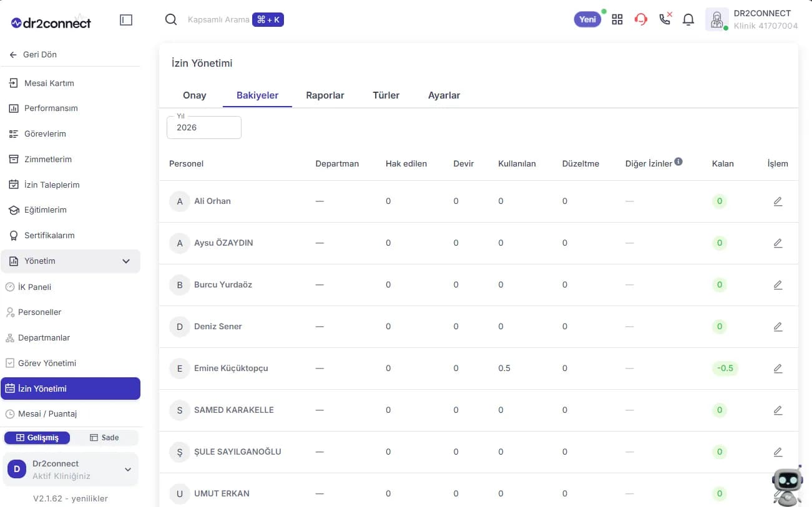Switch to Sade view mode
The height and width of the screenshot is (507, 812).
pyautogui.click(x=104, y=438)
